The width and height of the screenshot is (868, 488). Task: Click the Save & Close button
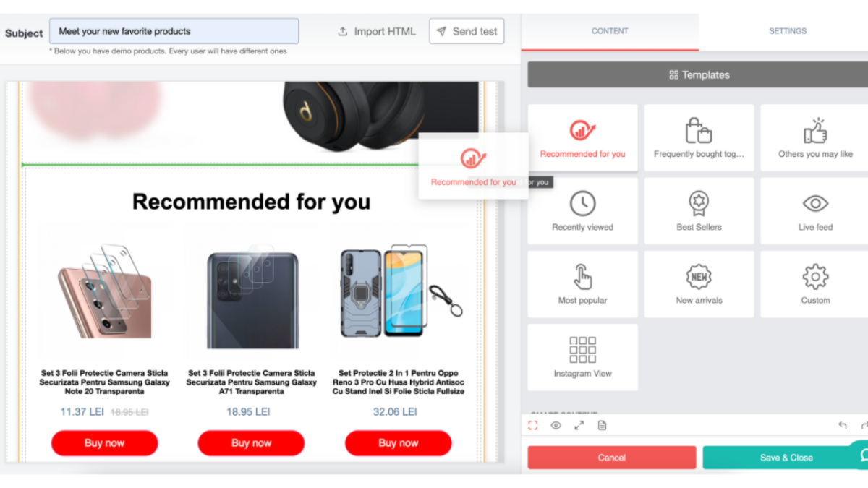click(786, 458)
